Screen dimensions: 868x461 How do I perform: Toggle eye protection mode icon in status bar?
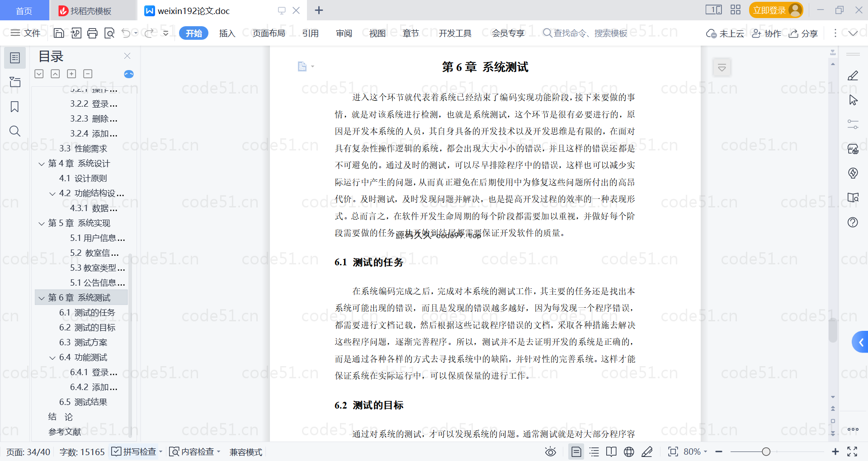click(550, 452)
